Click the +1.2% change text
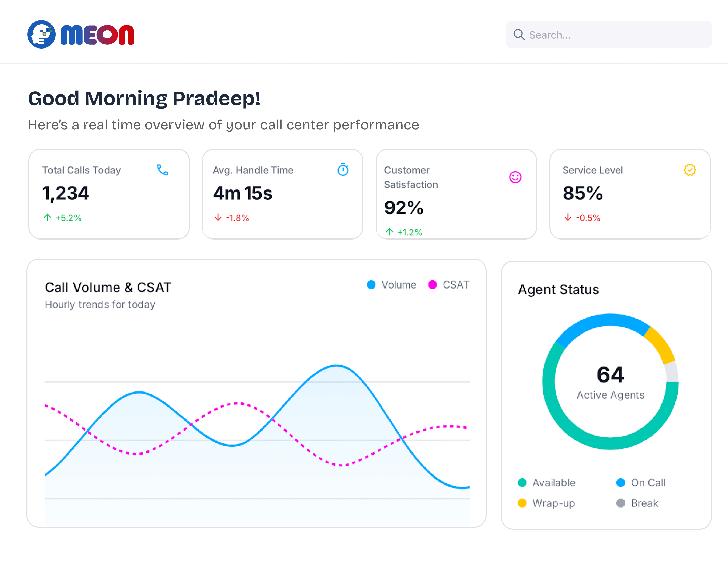Image resolution: width=728 pixels, height=573 pixels. (410, 232)
